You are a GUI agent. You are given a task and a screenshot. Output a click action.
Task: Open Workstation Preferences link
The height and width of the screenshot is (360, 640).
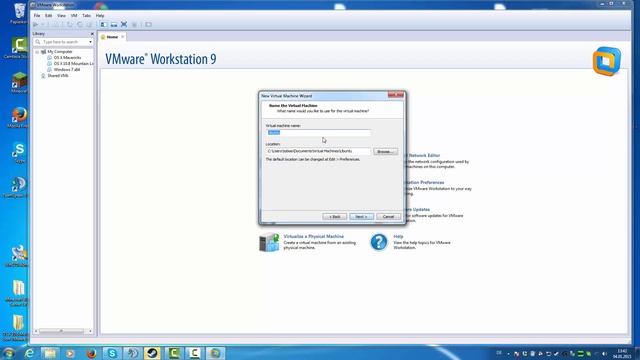click(x=424, y=182)
